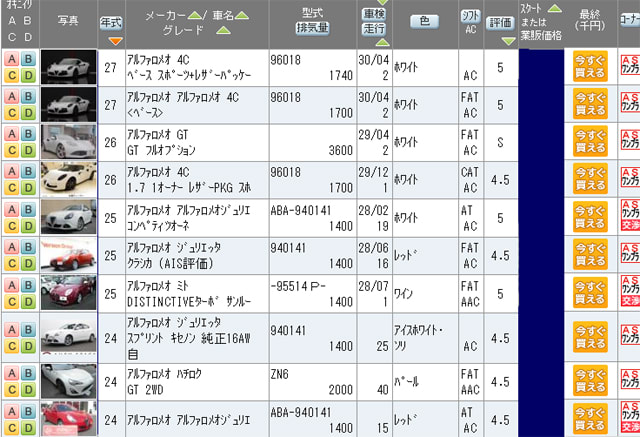Mark A for 4C <ベース> row

(x=12, y=96)
